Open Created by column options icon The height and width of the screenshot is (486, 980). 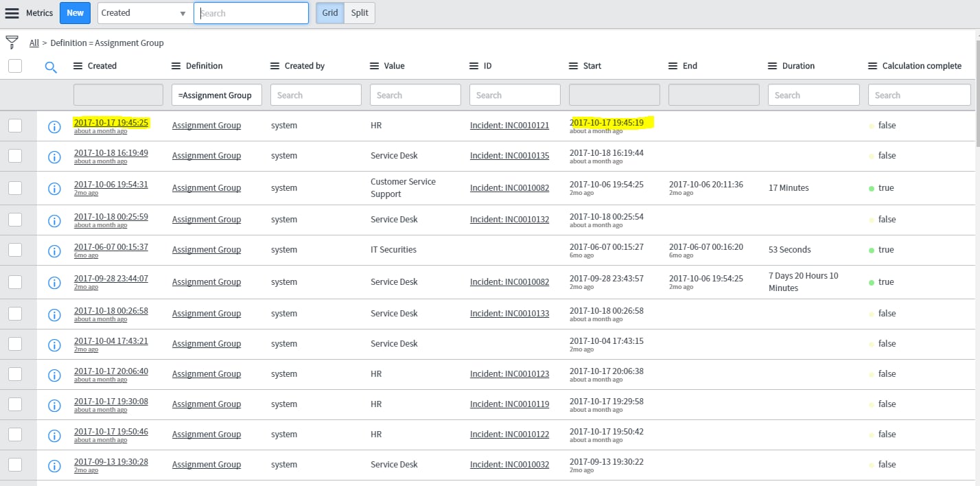[275, 66]
